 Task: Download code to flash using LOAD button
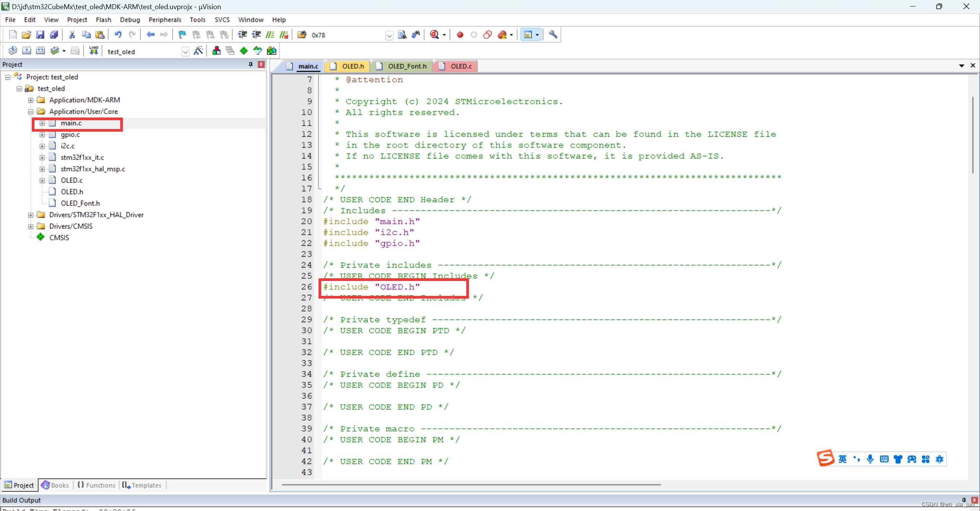94,50
